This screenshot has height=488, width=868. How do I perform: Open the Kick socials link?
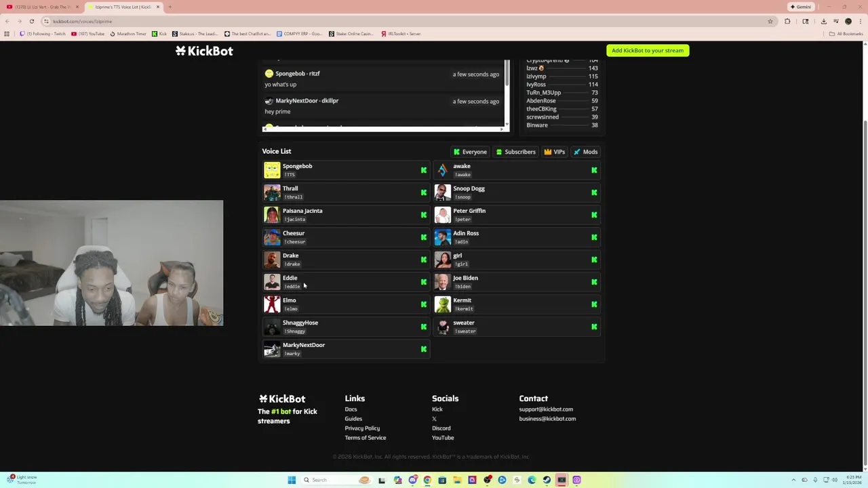437,409
